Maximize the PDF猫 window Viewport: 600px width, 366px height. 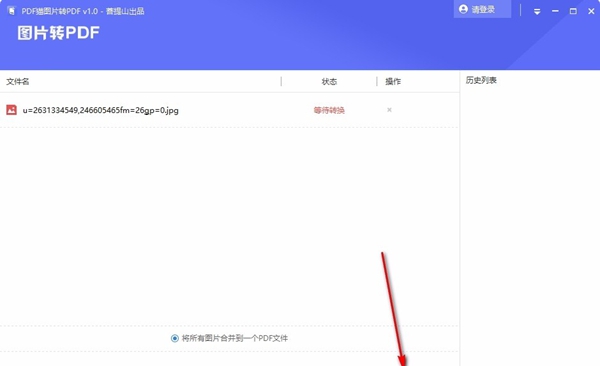(573, 11)
